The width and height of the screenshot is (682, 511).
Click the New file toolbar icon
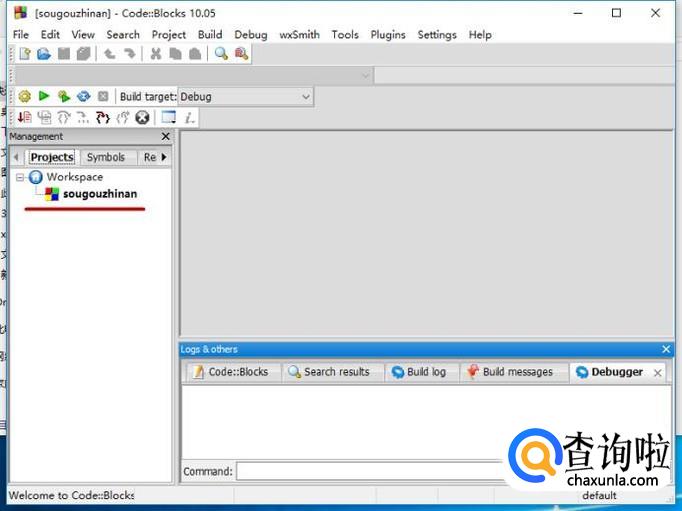tap(25, 54)
